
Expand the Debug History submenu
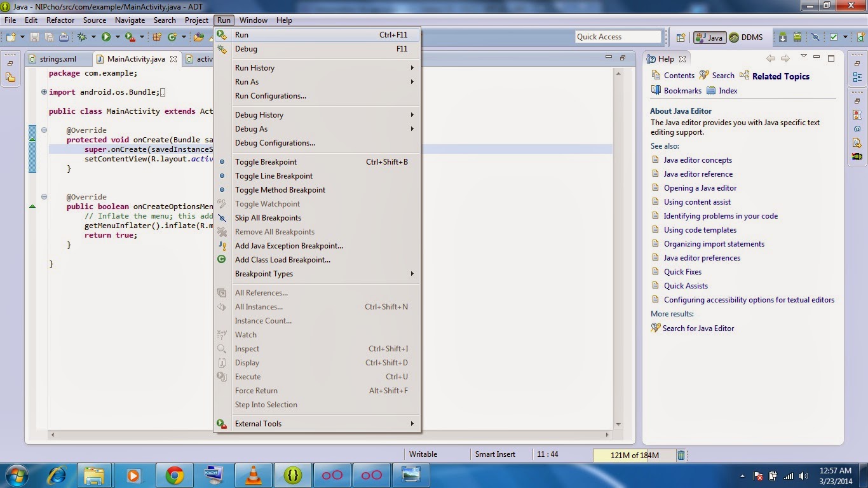[x=317, y=115]
